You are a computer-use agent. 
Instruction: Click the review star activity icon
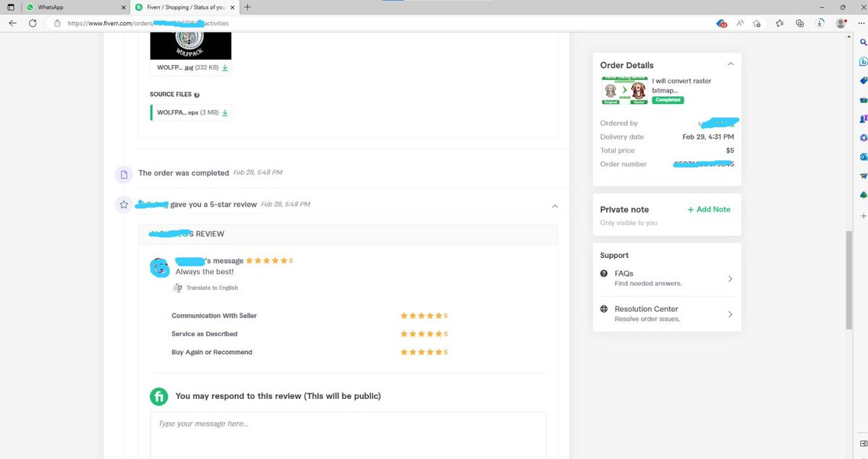coord(124,205)
